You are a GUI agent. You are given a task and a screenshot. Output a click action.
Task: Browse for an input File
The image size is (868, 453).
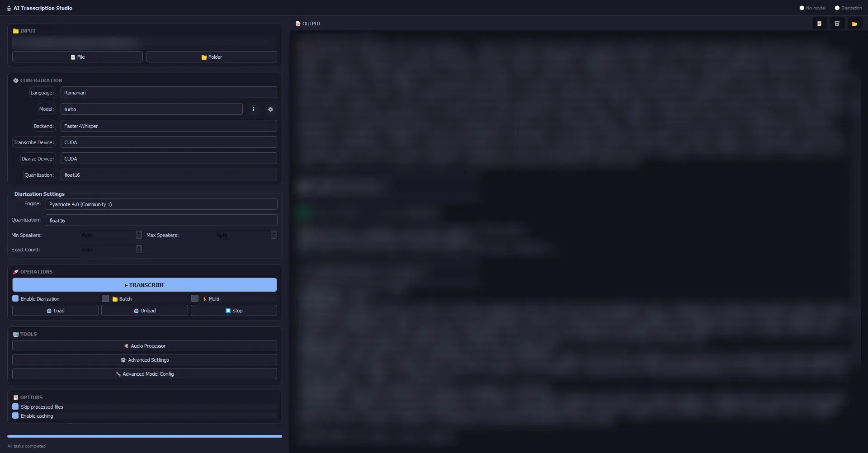pyautogui.click(x=77, y=57)
